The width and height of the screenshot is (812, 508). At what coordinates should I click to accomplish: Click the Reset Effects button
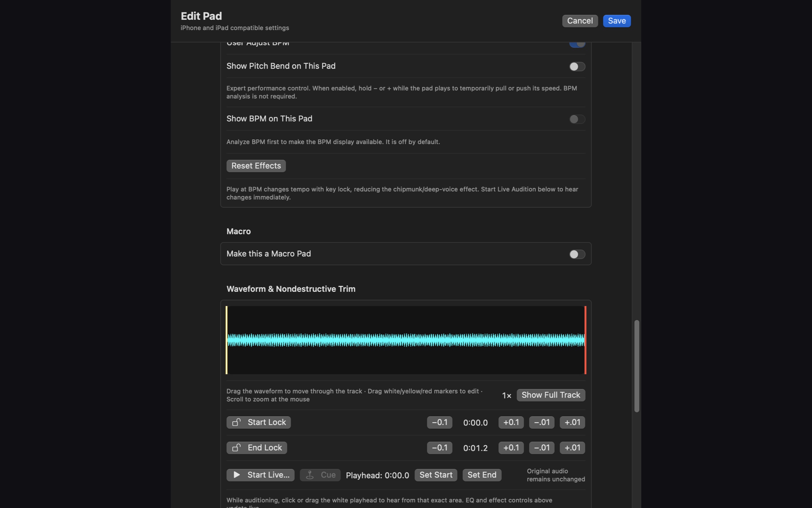pyautogui.click(x=256, y=166)
